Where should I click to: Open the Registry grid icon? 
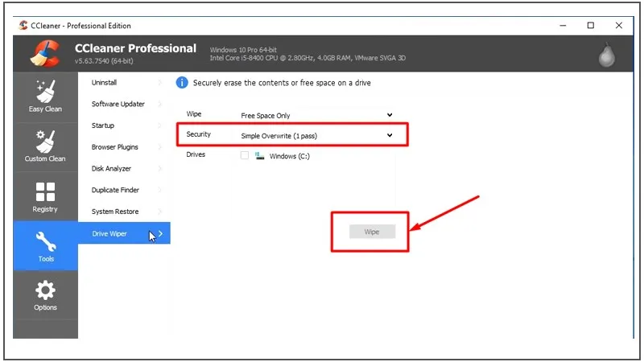click(x=45, y=192)
